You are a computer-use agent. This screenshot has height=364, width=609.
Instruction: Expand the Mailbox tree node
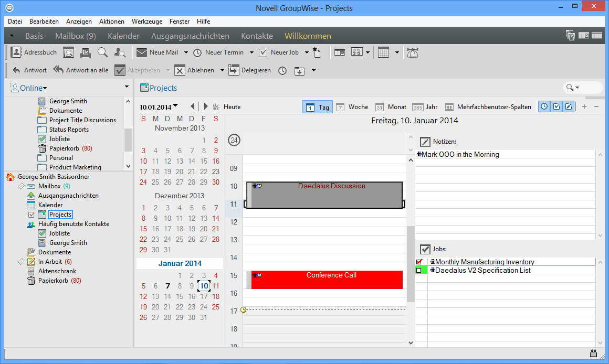tap(22, 186)
